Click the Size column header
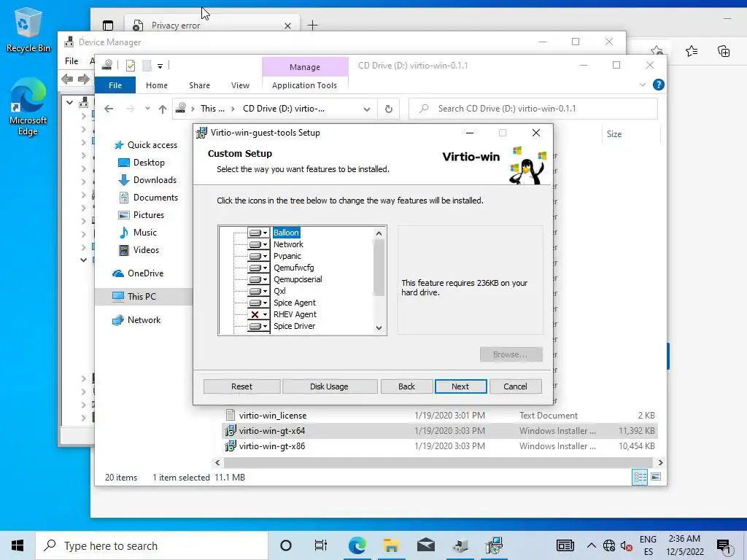The width and height of the screenshot is (747, 560). pos(614,134)
